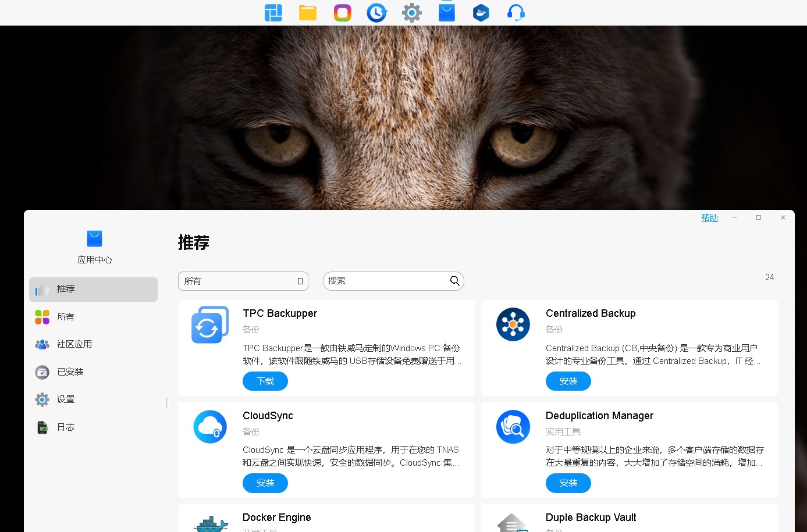This screenshot has width=807, height=532.
Task: Click the 所有 colored squares icon
Action: [42, 317]
